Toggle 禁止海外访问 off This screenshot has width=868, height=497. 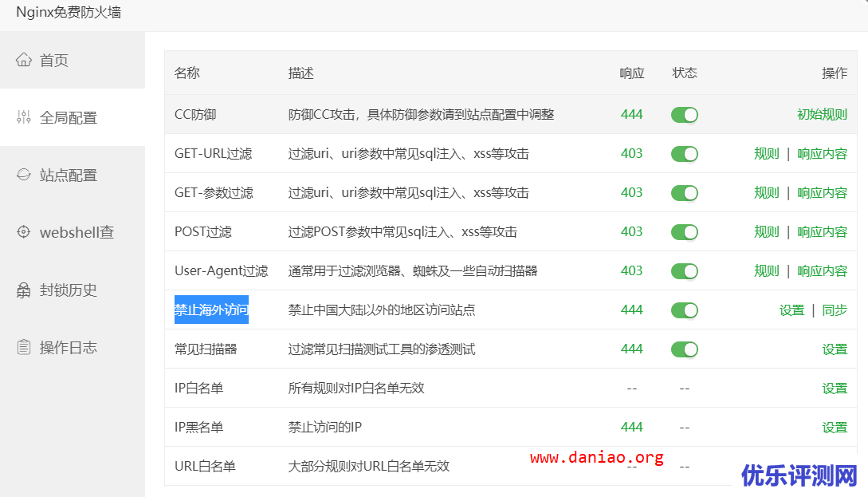(x=684, y=310)
